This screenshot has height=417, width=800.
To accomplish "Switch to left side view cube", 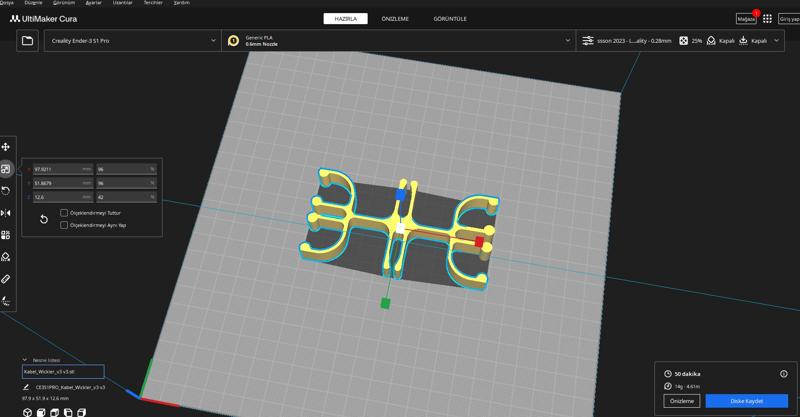I will click(68, 412).
